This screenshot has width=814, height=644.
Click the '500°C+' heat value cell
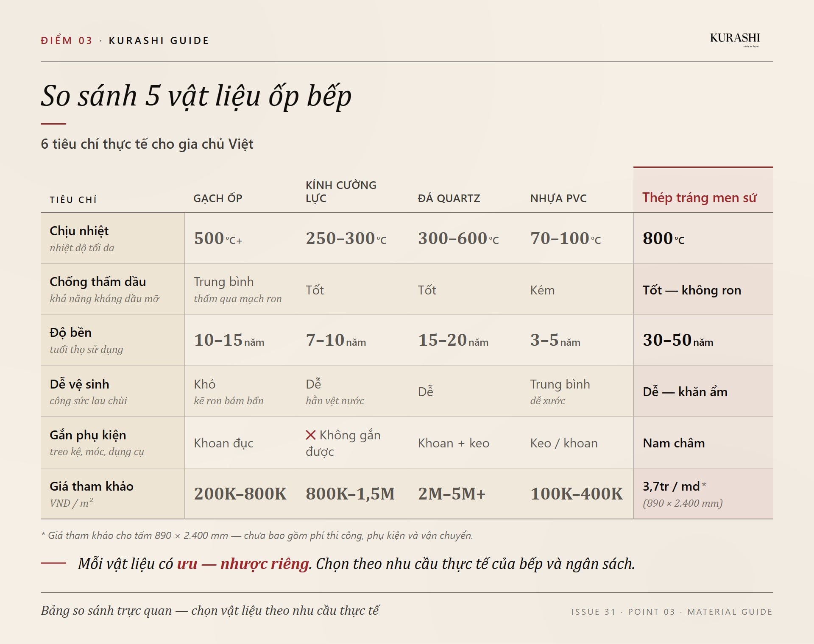pos(218,239)
